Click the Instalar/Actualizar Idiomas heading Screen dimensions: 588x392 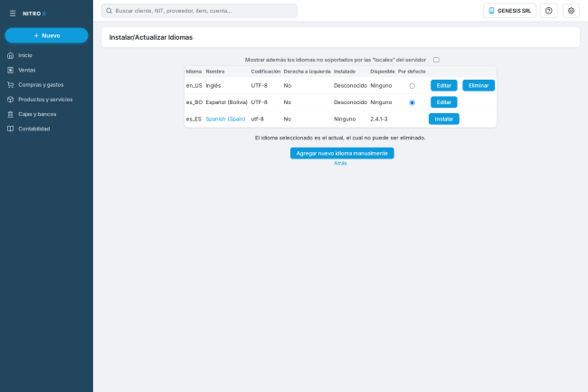[151, 37]
